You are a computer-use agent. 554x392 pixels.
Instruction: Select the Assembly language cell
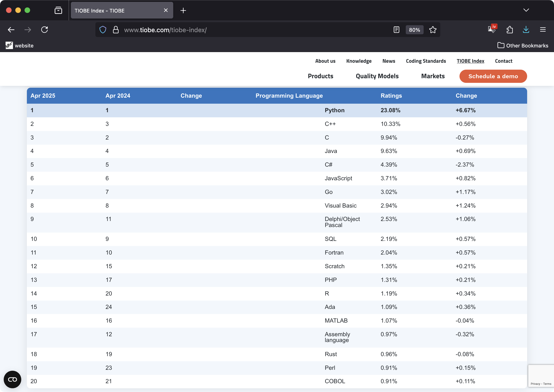(x=337, y=337)
